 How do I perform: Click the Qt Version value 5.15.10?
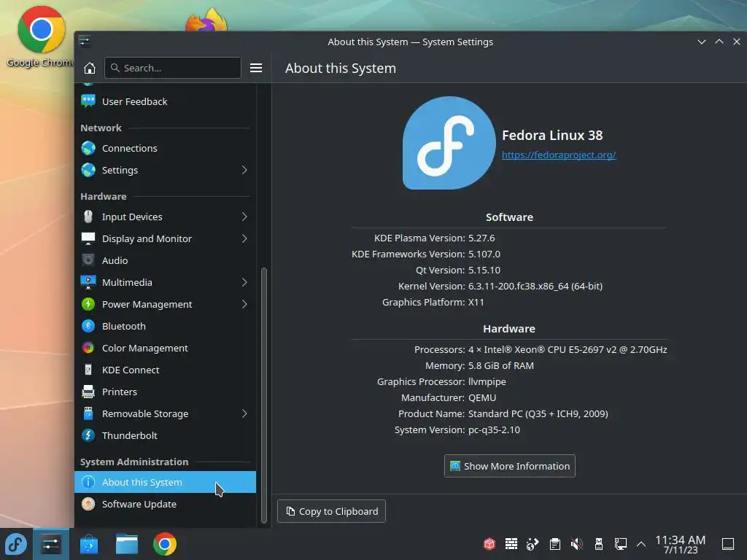[x=484, y=270]
